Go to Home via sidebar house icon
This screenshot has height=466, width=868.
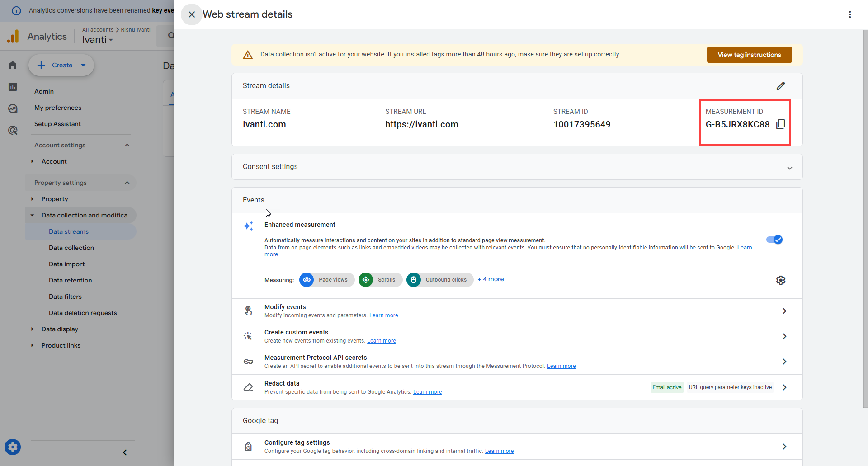(13, 66)
